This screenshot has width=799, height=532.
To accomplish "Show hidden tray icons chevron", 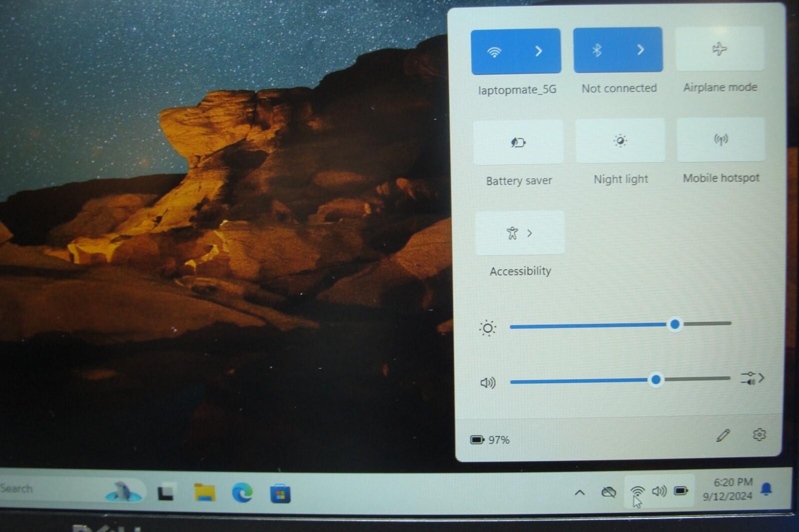I will 579,493.
